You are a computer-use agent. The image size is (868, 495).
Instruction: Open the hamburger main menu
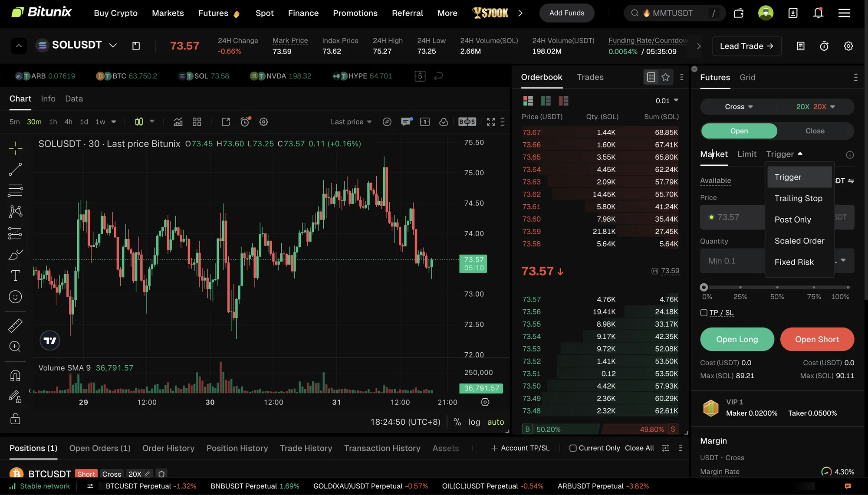click(844, 13)
